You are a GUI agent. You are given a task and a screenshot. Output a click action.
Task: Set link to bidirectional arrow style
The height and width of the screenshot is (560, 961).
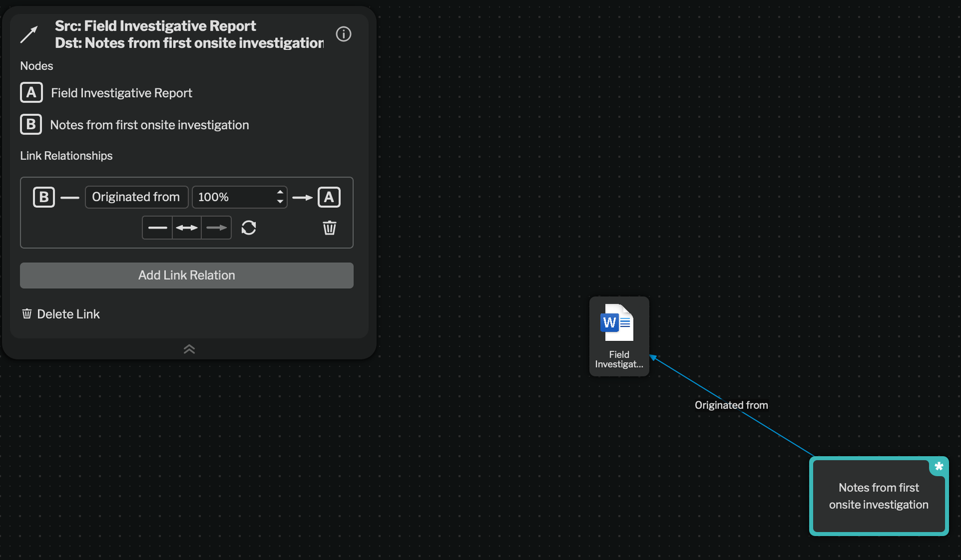coord(187,227)
